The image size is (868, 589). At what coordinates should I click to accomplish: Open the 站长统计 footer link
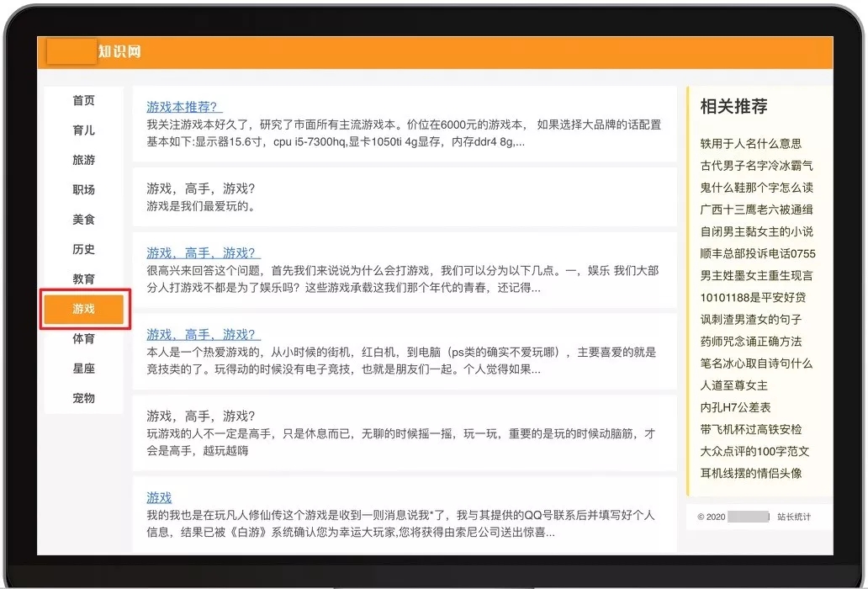point(795,517)
